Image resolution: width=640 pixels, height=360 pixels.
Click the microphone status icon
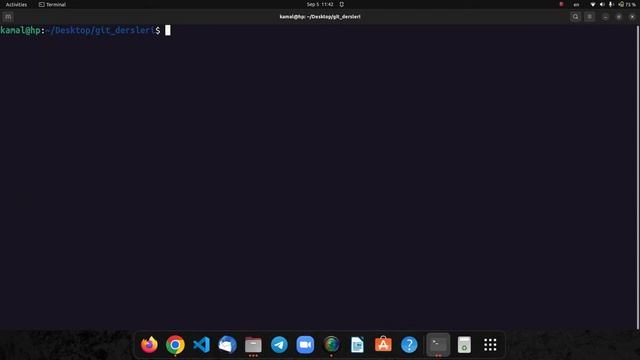click(x=611, y=4)
